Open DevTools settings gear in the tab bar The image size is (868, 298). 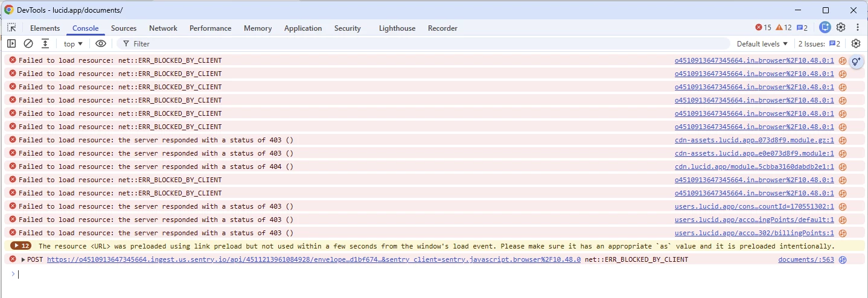pos(841,27)
